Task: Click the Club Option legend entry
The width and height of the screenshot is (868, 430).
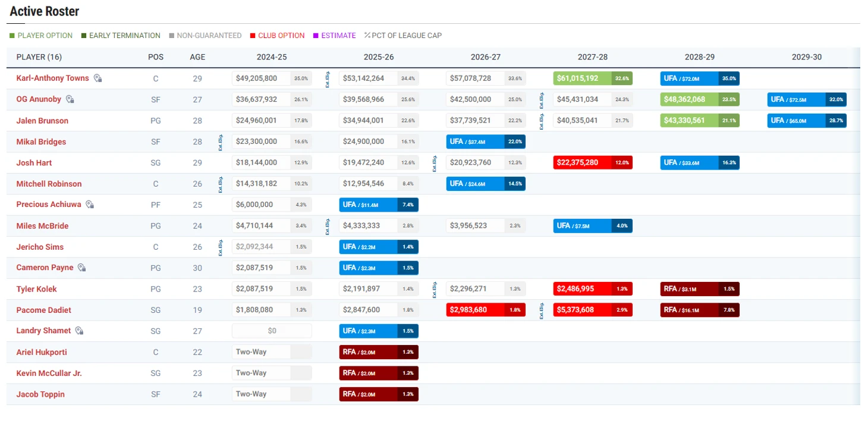Action: (x=278, y=36)
